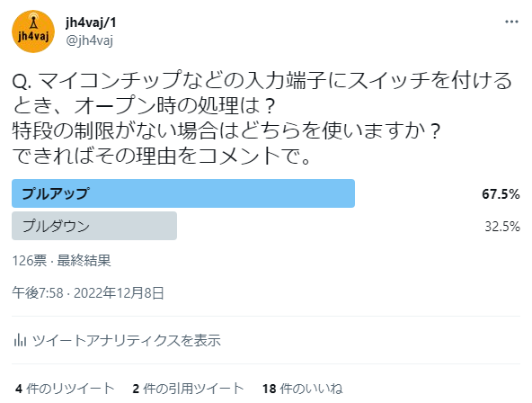The image size is (532, 403).
Task: Click the 126票 vote count text
Action: pos(30,260)
